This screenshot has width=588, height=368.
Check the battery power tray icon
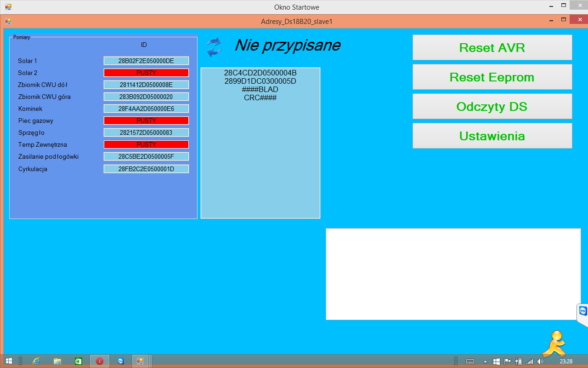pos(519,361)
